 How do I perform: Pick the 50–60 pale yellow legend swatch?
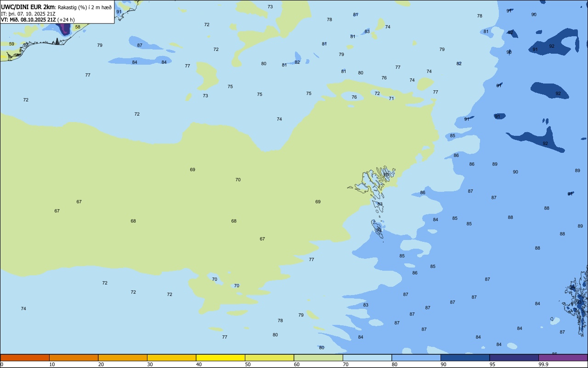tap(269, 357)
